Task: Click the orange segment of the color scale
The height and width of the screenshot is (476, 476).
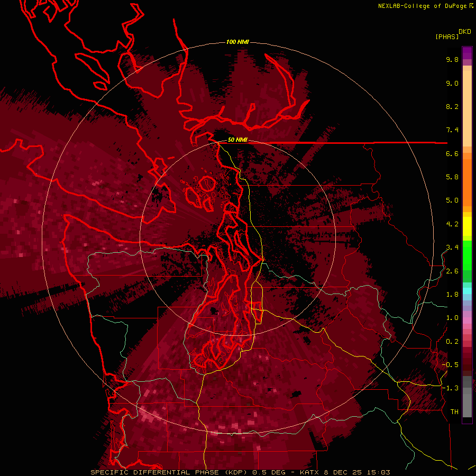Action: pos(467,182)
